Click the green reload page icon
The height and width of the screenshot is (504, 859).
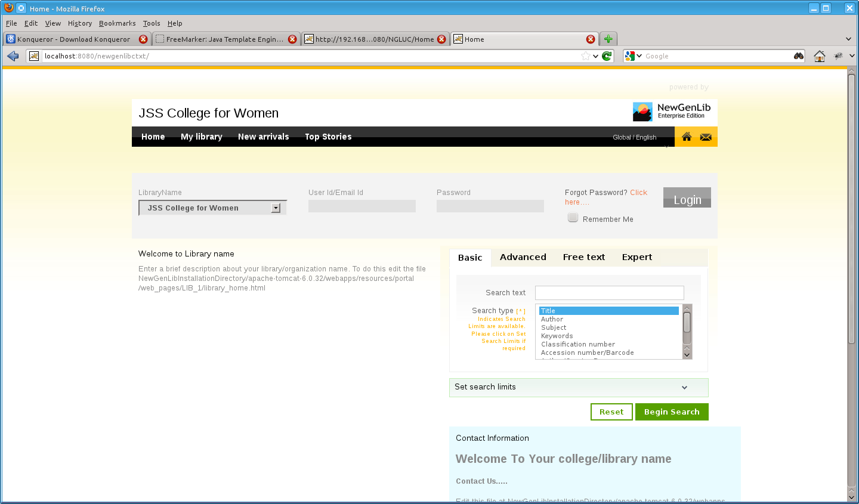click(x=607, y=56)
